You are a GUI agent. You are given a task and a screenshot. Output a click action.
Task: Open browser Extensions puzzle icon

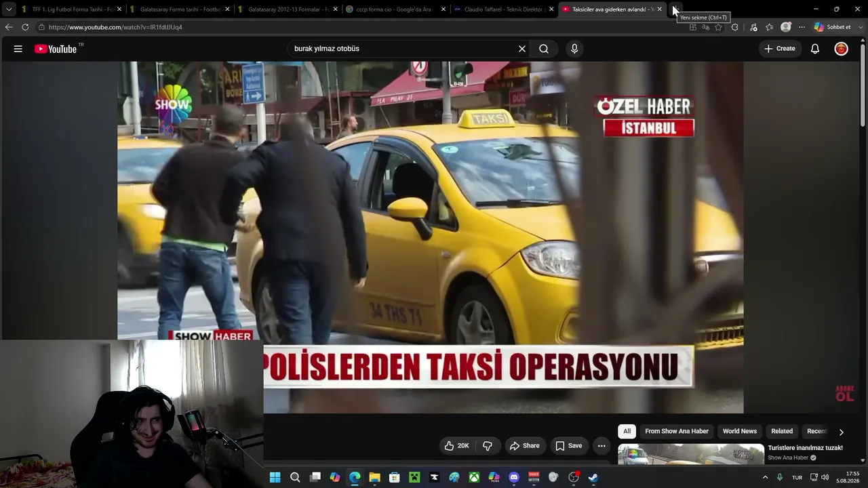[x=734, y=27]
